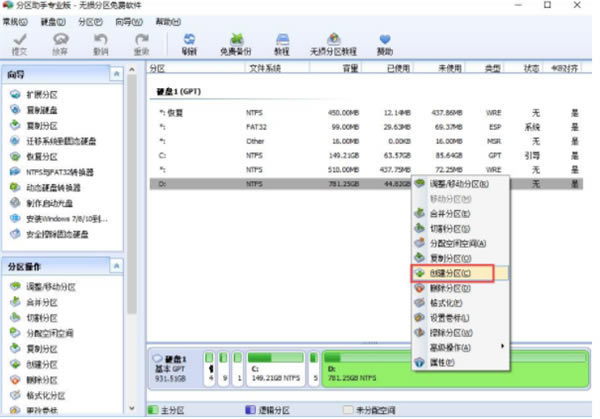
Task: Select 分配空闲空间(A) in the context menu
Action: [x=460, y=243]
